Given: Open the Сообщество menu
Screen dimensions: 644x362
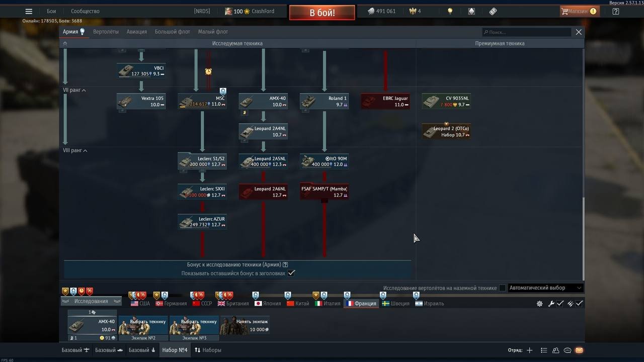Looking at the screenshot, I should click(x=85, y=11).
